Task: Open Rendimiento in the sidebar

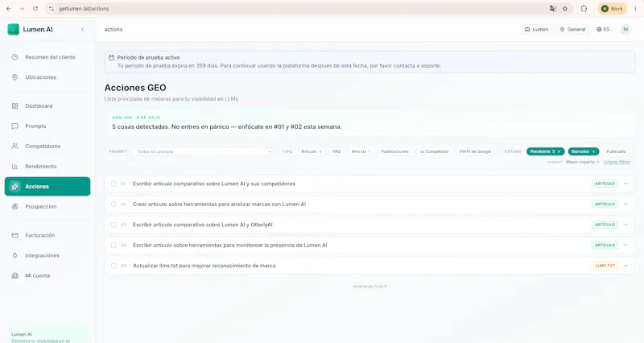Action: click(47, 167)
